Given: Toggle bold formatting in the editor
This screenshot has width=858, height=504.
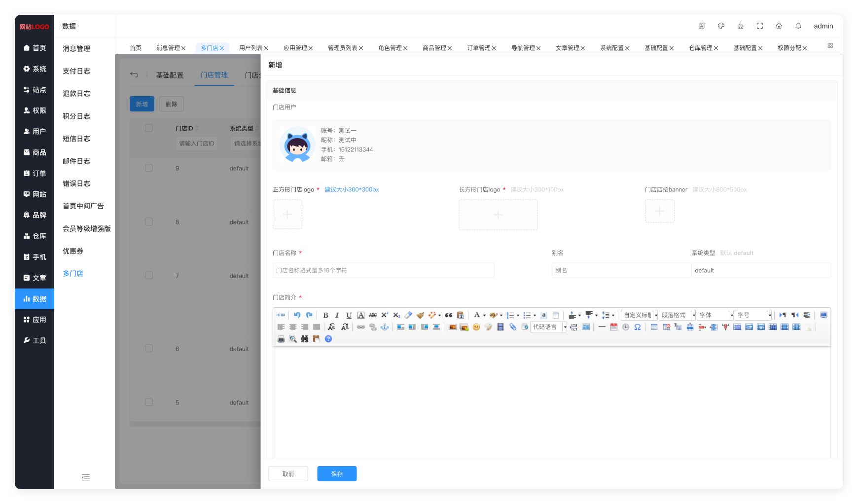Looking at the screenshot, I should pos(325,315).
